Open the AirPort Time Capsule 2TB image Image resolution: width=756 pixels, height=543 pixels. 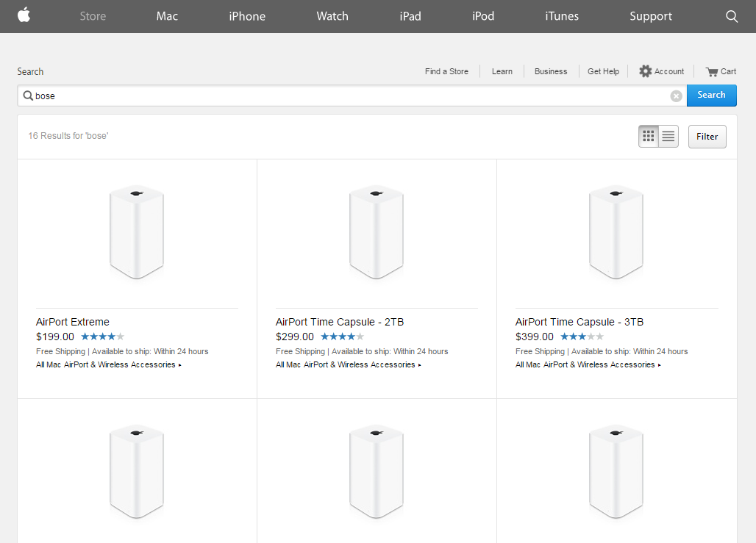tap(377, 231)
